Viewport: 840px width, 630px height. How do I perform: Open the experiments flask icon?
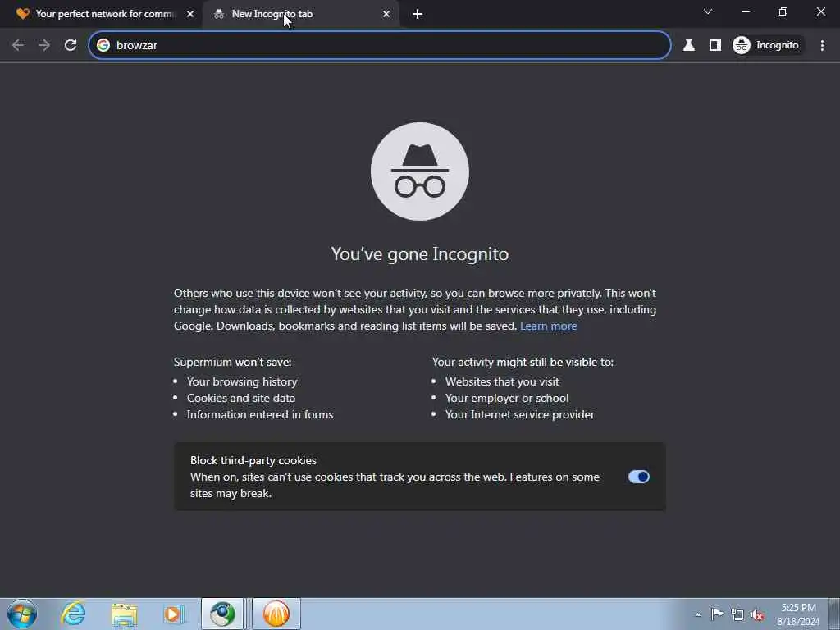pos(689,46)
